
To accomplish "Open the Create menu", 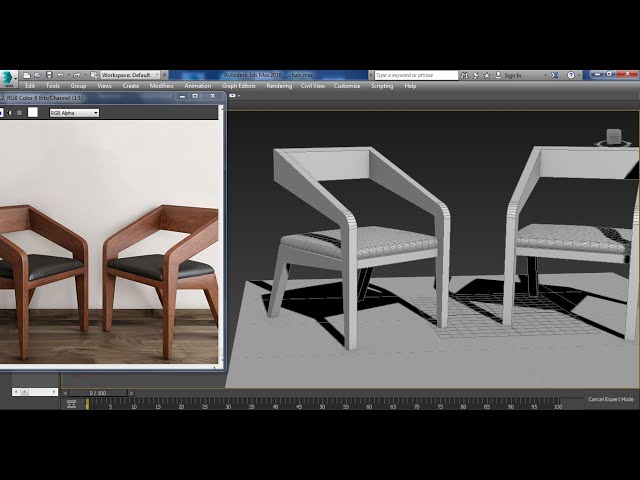I will pyautogui.click(x=131, y=86).
